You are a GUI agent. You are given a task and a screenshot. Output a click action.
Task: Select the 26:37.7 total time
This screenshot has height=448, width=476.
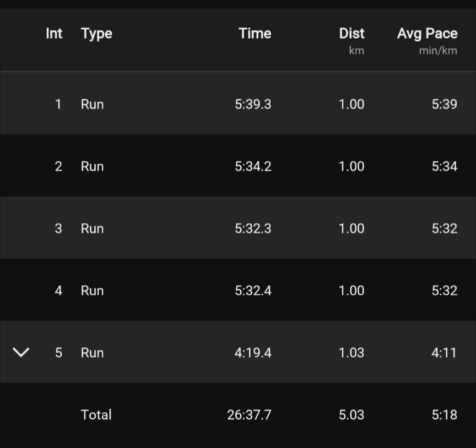pyautogui.click(x=249, y=415)
